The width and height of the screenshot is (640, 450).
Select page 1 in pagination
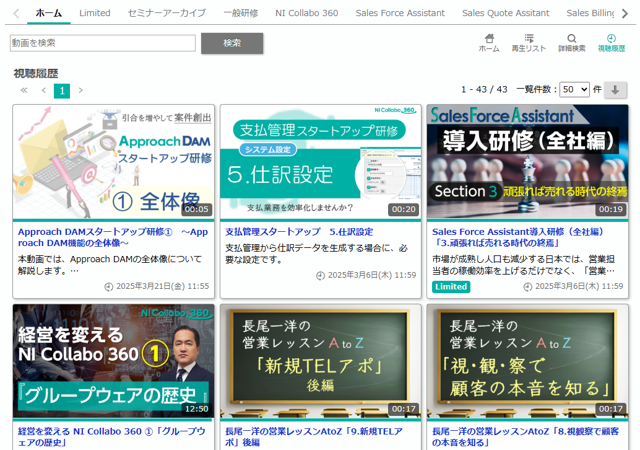(62, 91)
